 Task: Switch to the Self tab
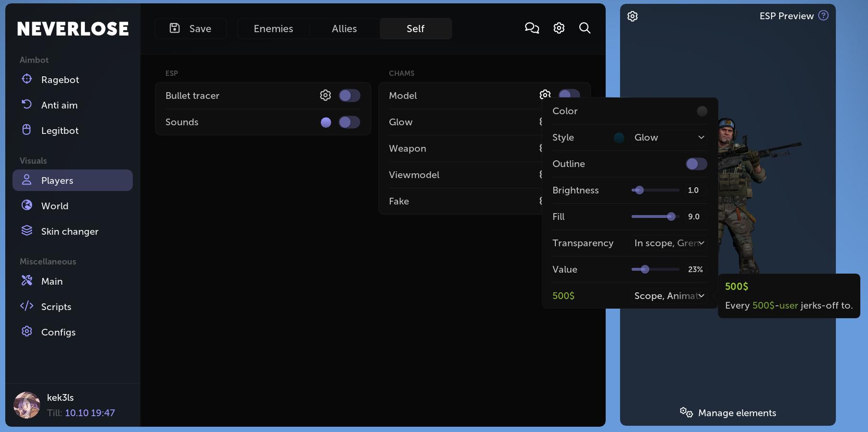pos(415,29)
